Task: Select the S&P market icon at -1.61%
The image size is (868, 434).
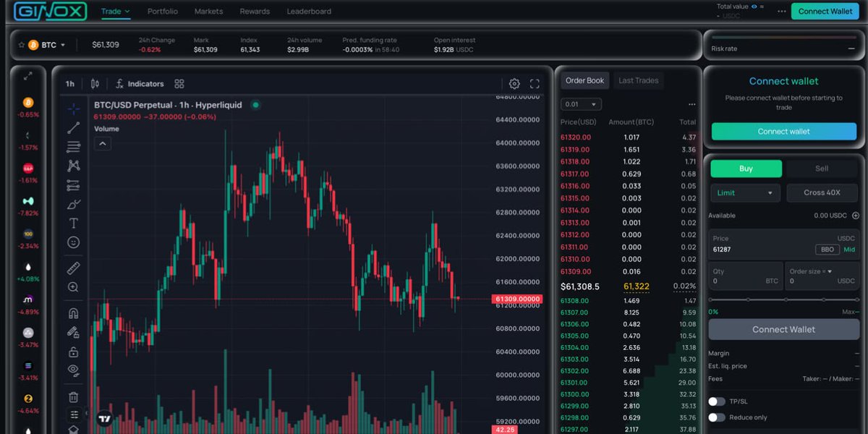Action: 28,168
